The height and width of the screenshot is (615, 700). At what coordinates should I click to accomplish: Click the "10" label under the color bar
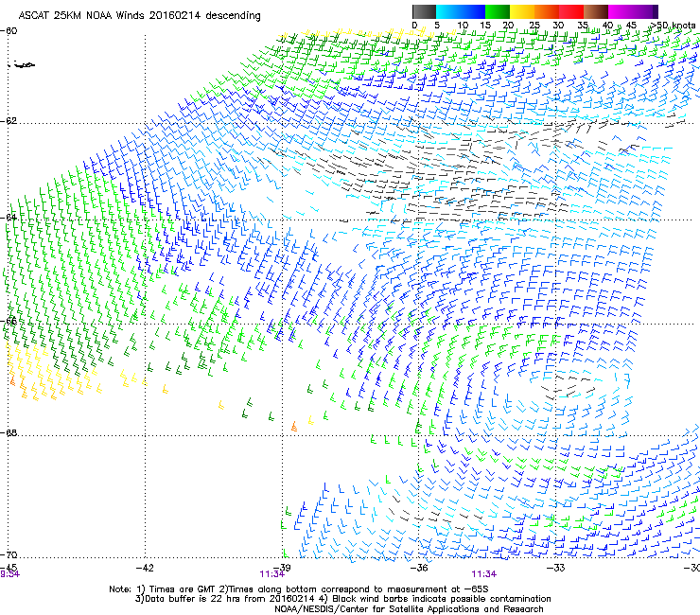[x=462, y=26]
